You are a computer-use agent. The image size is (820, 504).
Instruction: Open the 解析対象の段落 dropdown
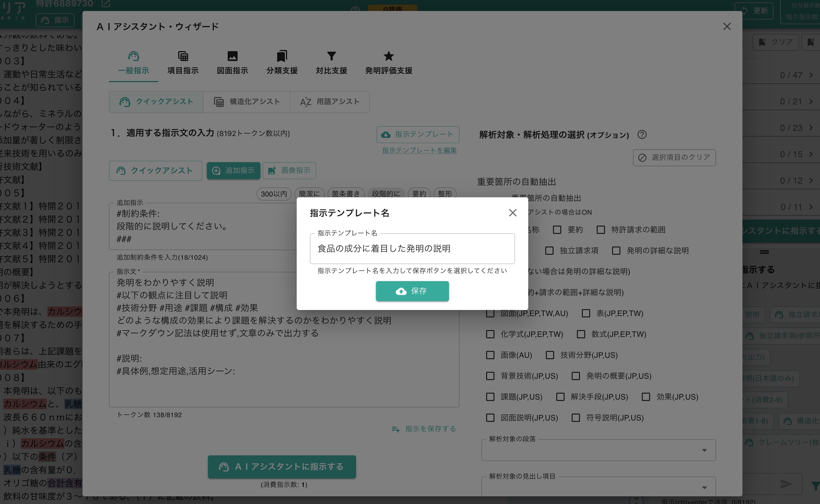coord(598,450)
